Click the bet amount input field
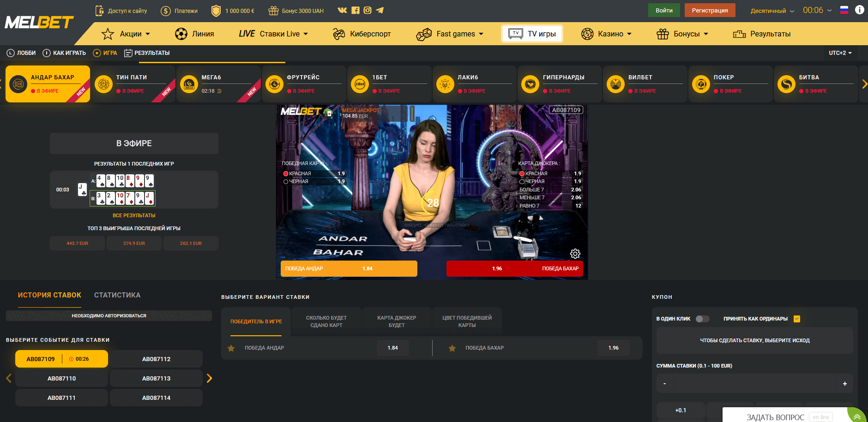 [754, 383]
